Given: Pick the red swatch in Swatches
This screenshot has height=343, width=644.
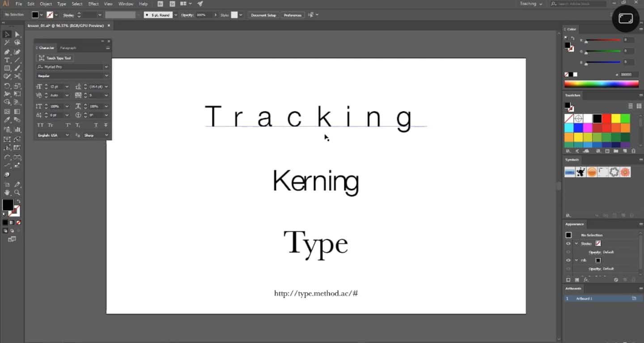Looking at the screenshot, I should click(606, 119).
